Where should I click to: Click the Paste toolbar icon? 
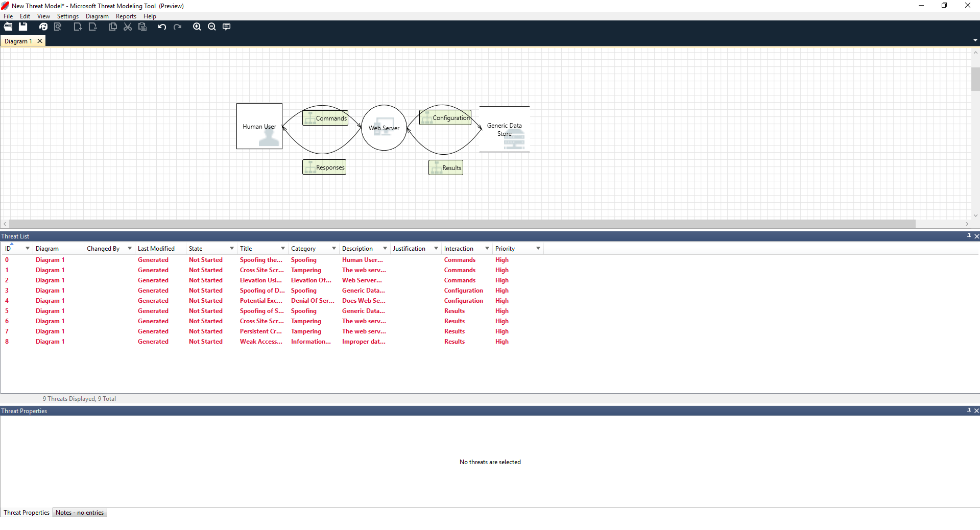coord(142,27)
